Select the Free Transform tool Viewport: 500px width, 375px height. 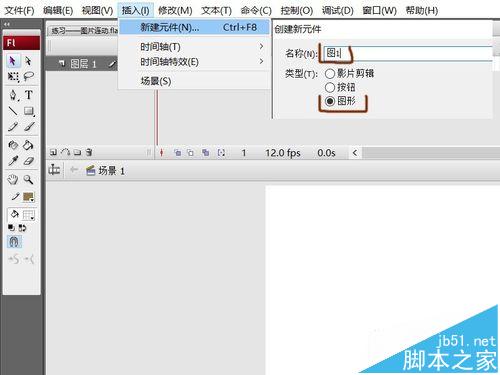(x=13, y=77)
